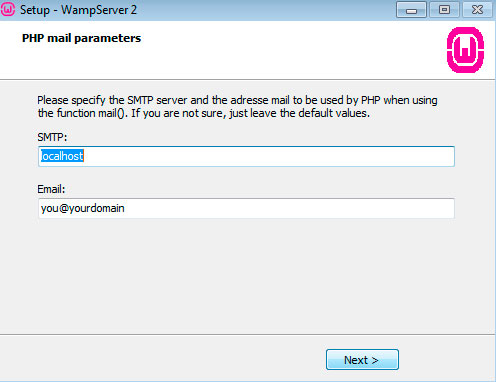496x382 pixels.
Task: Close the WampServer 2 setup dialog
Action: pos(477,10)
